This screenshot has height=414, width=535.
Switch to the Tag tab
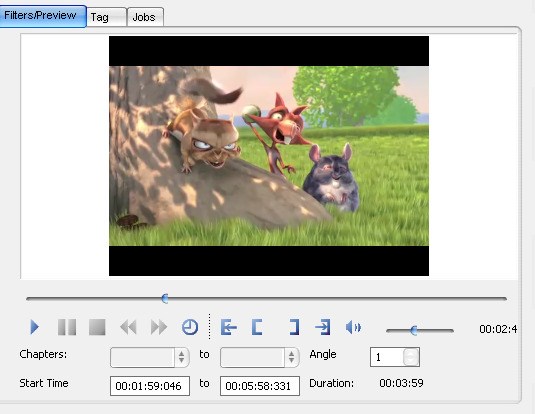pyautogui.click(x=106, y=17)
